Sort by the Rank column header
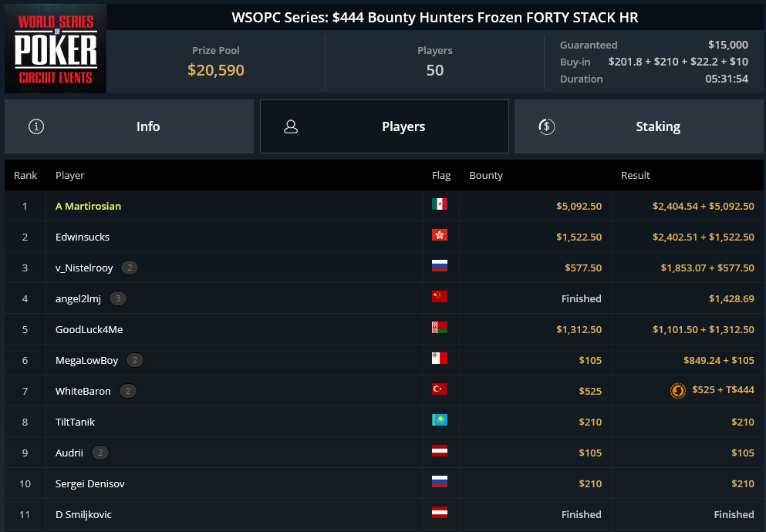This screenshot has height=532, width=766. tap(25, 175)
